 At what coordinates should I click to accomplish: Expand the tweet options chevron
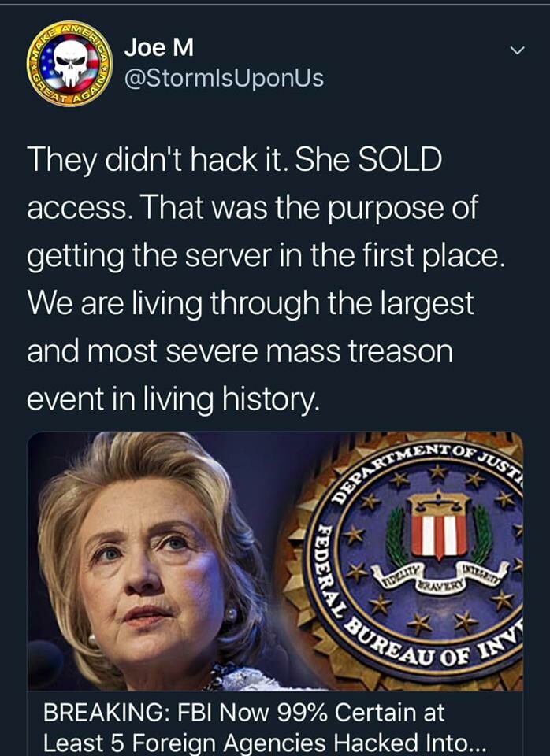pos(517,50)
